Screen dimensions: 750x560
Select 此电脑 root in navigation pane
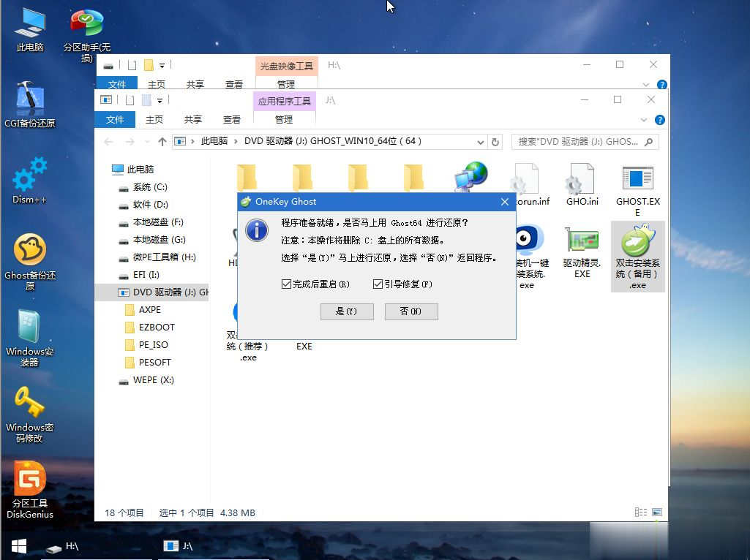click(x=140, y=169)
